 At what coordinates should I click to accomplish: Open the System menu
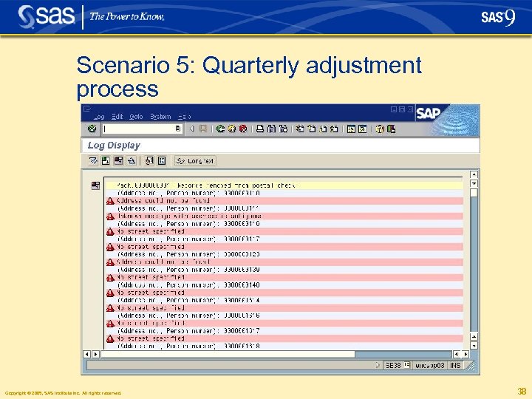[160, 117]
